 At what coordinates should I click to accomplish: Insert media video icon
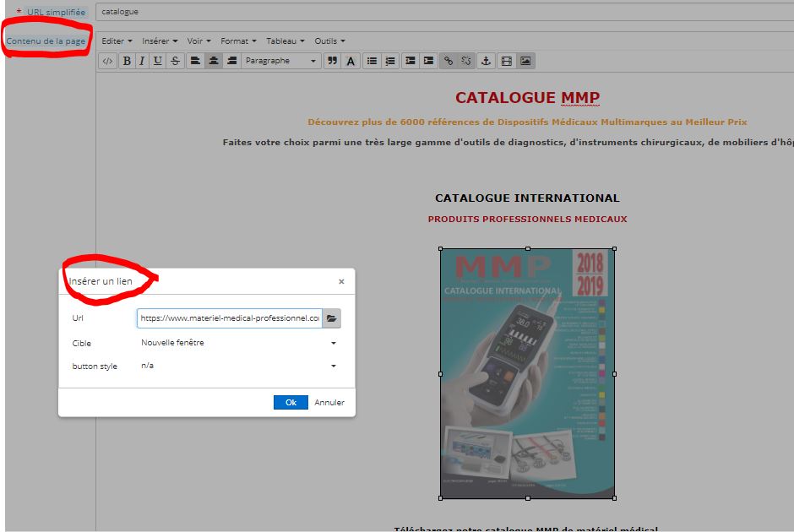tap(506, 62)
